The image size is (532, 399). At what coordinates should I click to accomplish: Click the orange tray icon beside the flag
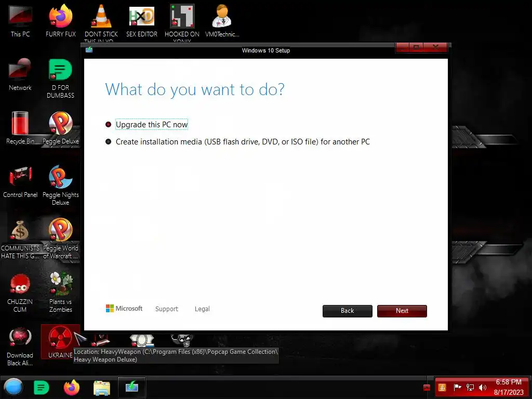tap(442, 387)
